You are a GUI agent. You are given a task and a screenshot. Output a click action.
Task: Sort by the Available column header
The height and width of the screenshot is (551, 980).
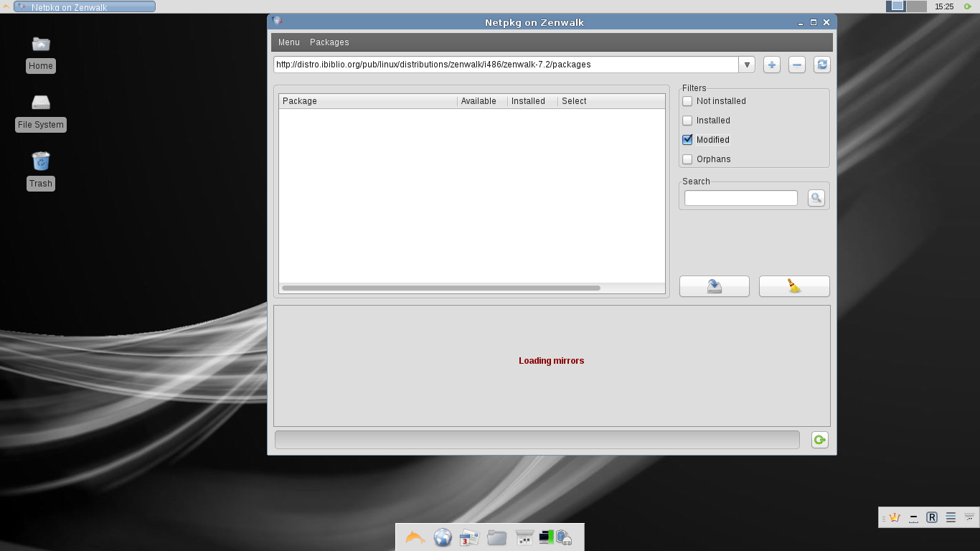coord(482,101)
